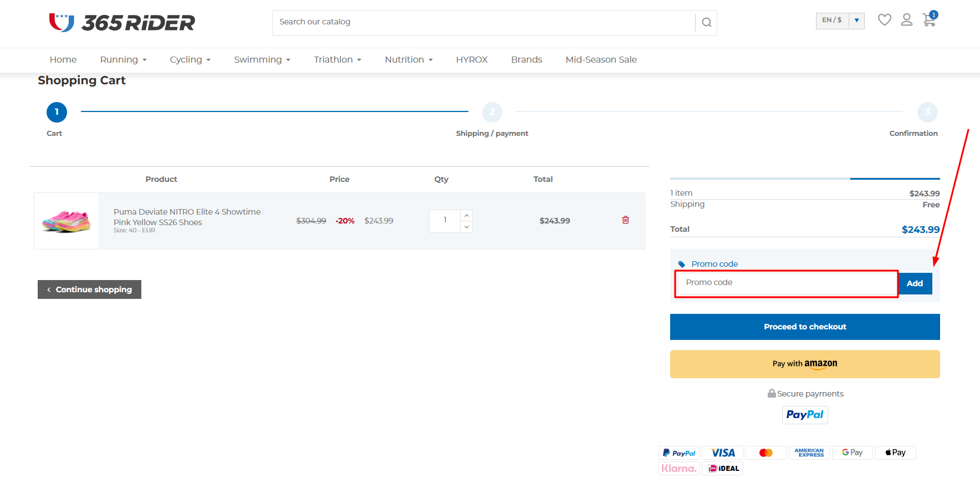
Task: Click the Klarna payment logo
Action: point(679,469)
